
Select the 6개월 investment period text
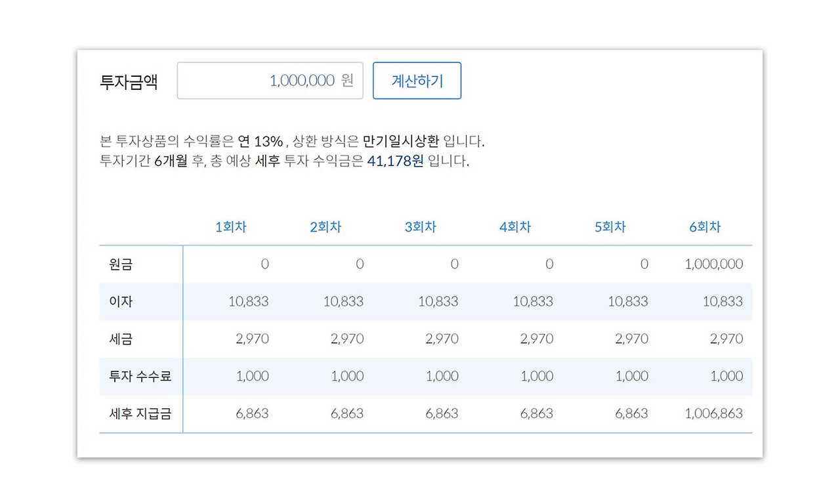coord(171,161)
